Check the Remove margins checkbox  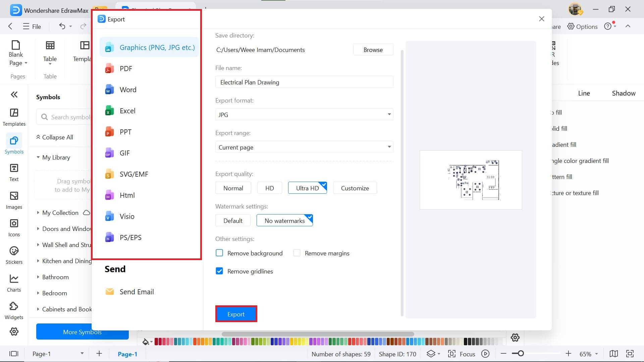coord(297,253)
